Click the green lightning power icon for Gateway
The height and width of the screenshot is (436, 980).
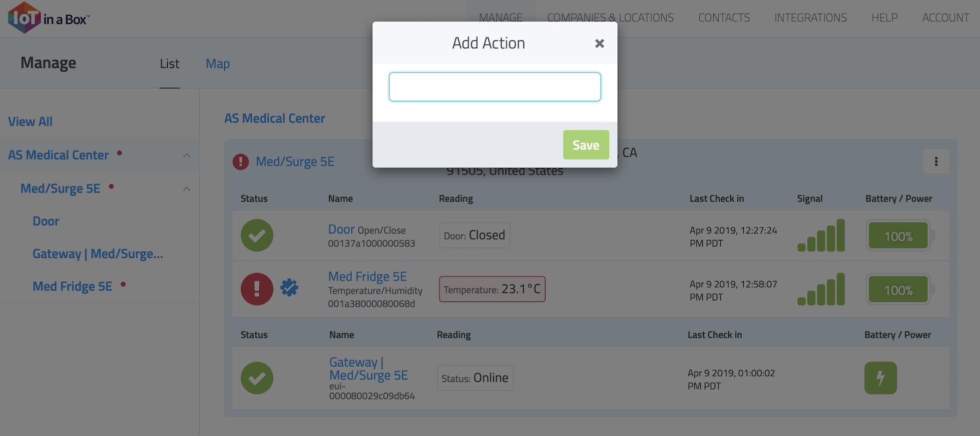tap(880, 378)
